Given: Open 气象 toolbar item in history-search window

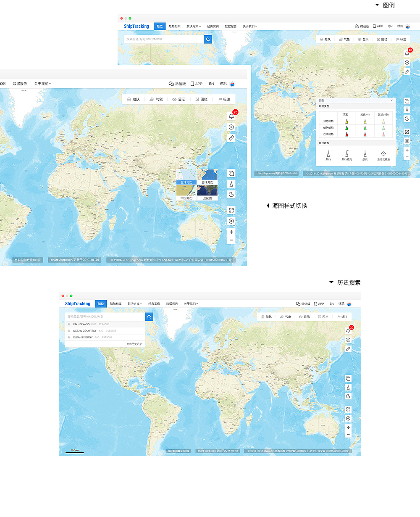Looking at the screenshot, I should [x=285, y=317].
